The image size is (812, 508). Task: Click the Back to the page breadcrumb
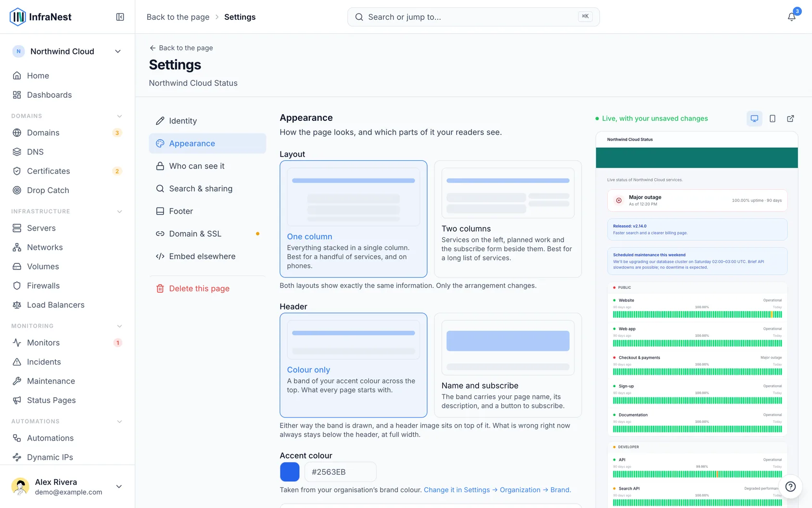[x=178, y=17]
